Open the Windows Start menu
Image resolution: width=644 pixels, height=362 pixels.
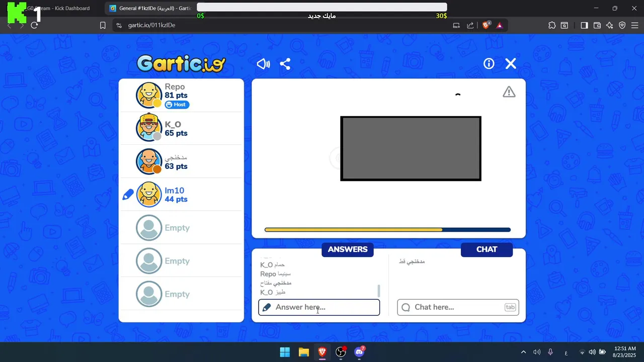point(285,352)
